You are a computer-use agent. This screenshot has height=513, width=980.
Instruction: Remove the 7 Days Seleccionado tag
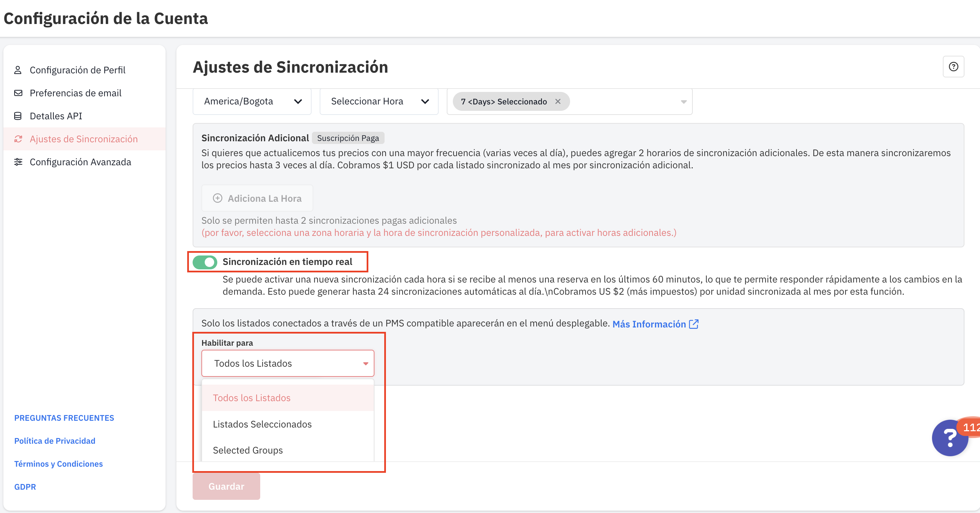point(558,102)
